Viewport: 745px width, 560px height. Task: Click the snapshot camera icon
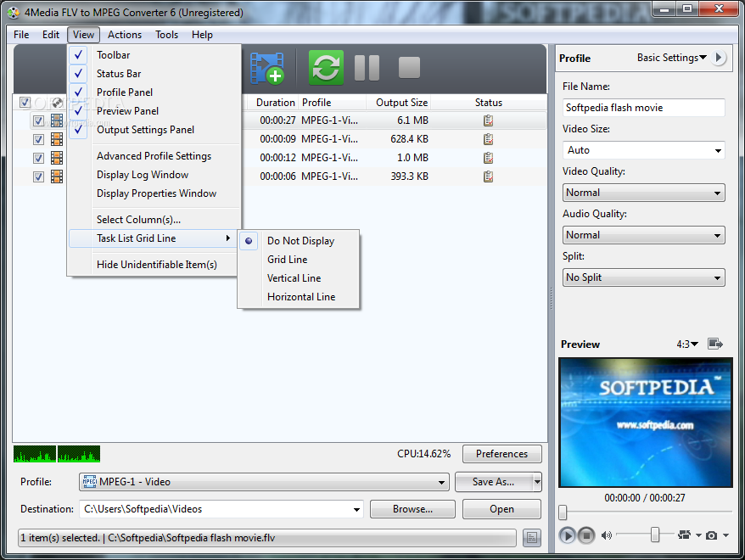click(x=711, y=535)
